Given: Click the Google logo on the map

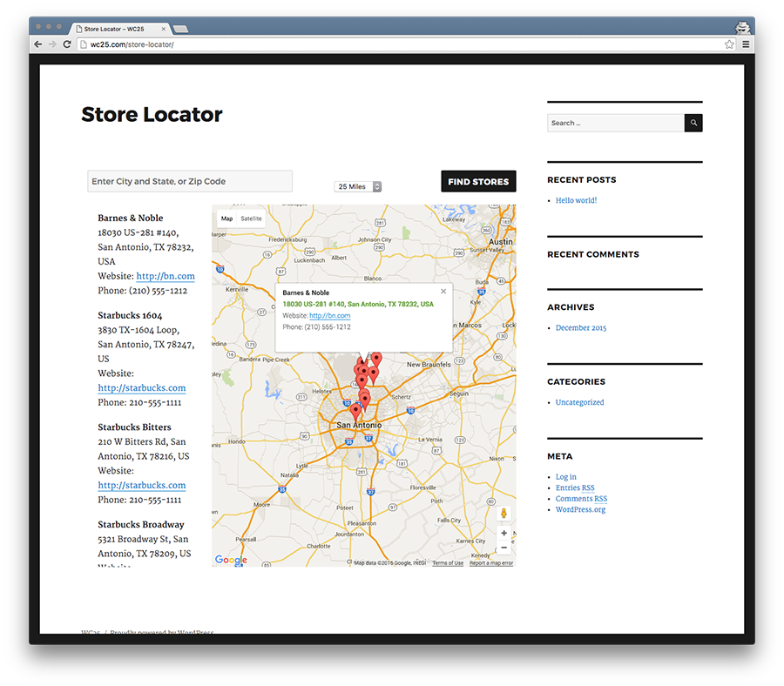Looking at the screenshot, I should tap(231, 560).
